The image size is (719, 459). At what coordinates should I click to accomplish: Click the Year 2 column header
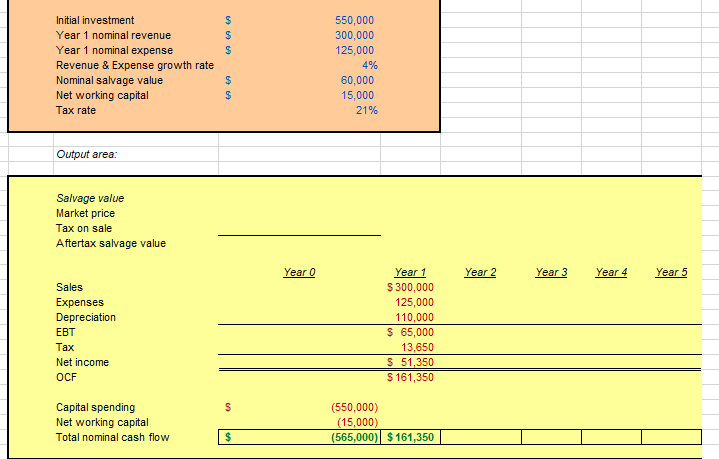[481, 272]
